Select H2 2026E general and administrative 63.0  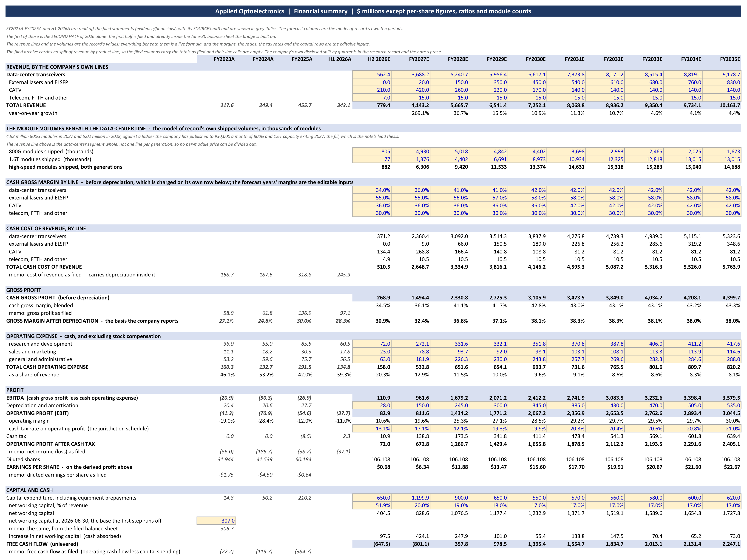click(372, 359)
